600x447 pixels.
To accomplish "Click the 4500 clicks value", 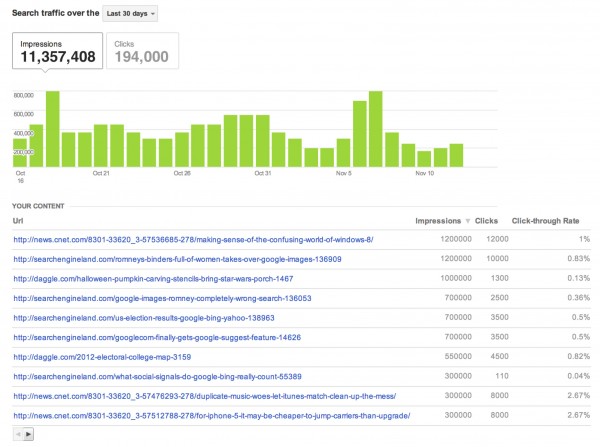I will coord(500,356).
